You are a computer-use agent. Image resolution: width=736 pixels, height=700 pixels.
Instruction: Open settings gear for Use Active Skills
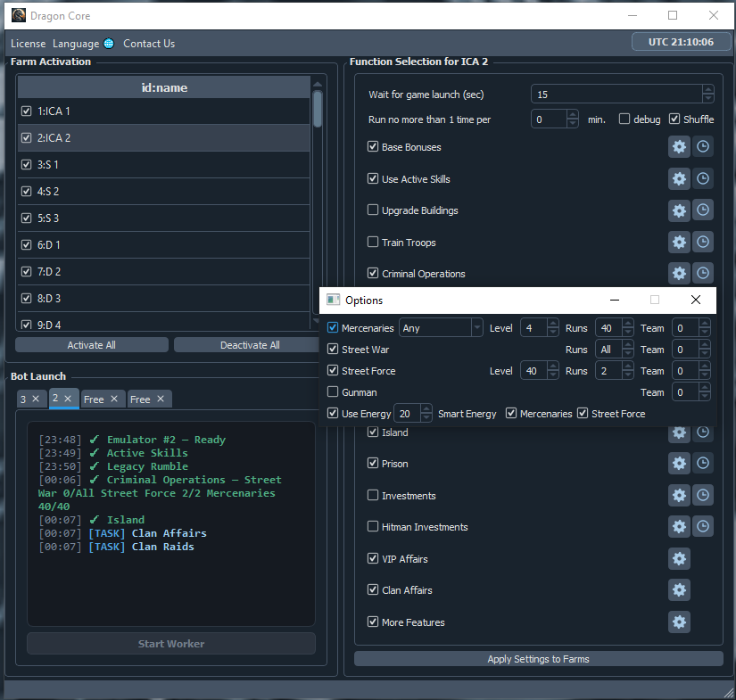(679, 178)
